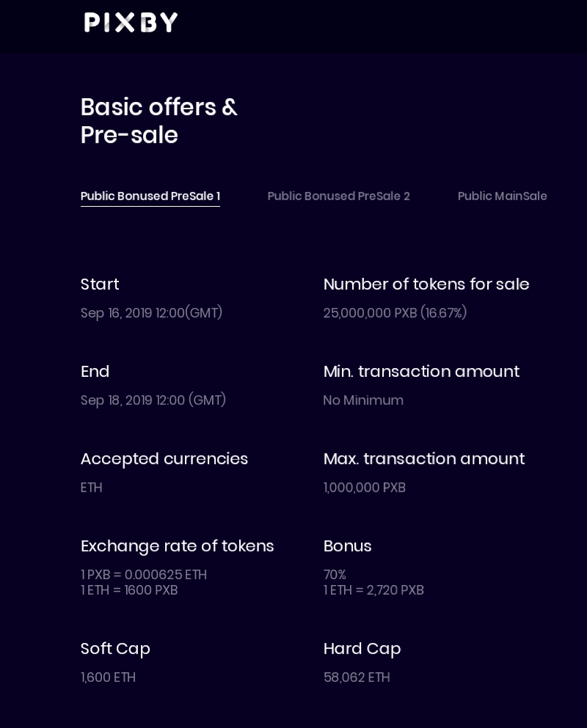Click the Exchange rate of tokens label
This screenshot has height=728, width=587.
click(177, 546)
